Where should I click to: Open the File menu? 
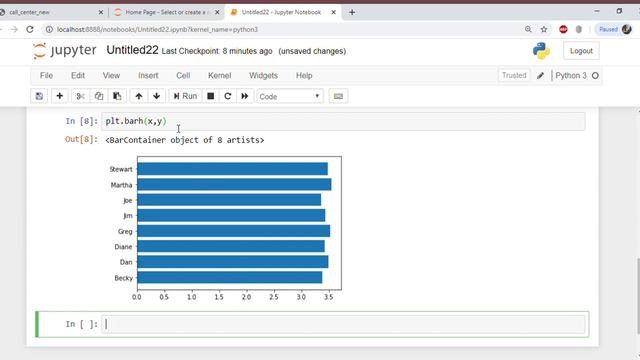point(46,76)
